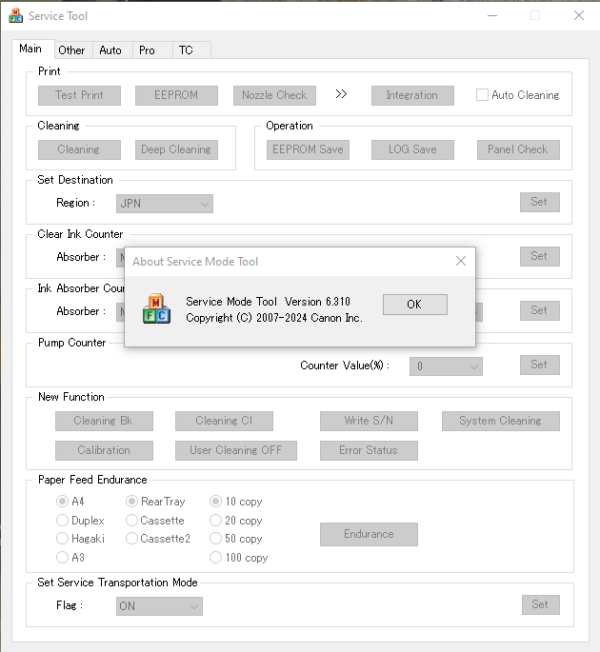Select the Duplex radio button

62,520
